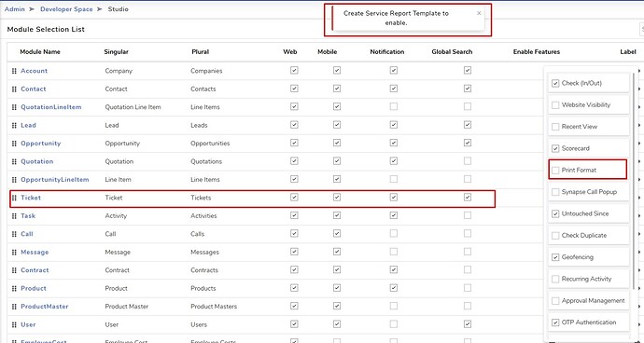Viewport: 644px width, 343px height.
Task: Toggle Notification checkbox for Call module
Action: click(x=394, y=233)
